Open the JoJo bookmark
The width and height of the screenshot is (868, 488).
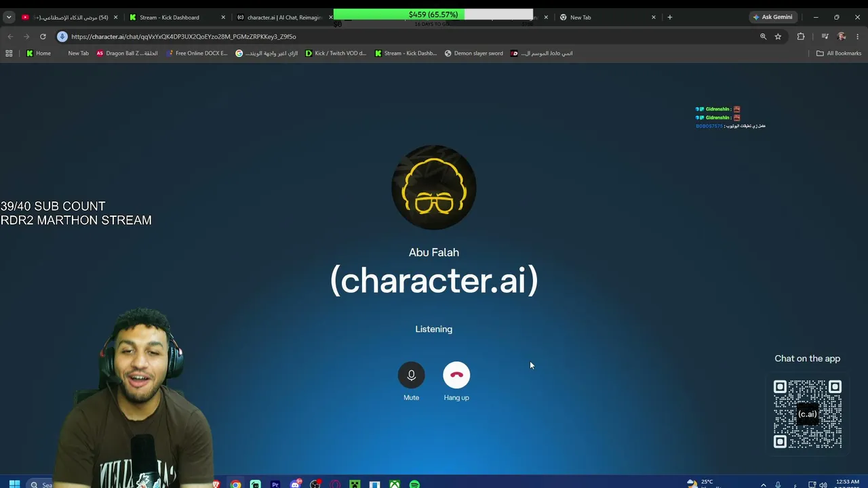click(542, 53)
